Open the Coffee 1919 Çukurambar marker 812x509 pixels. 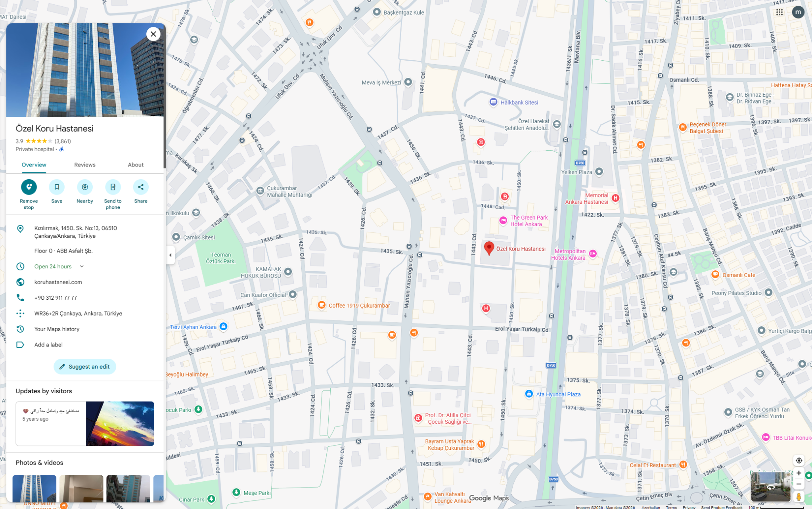322,305
